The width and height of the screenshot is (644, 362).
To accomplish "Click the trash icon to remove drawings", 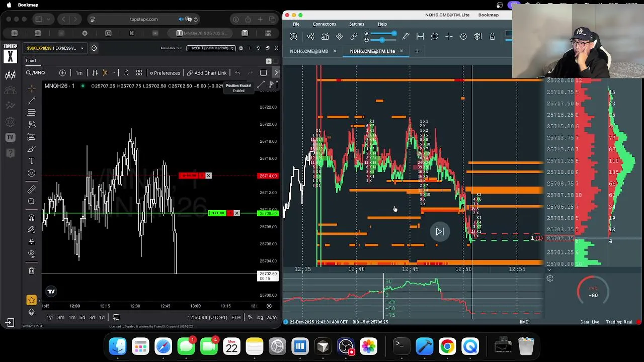I will [x=31, y=270].
